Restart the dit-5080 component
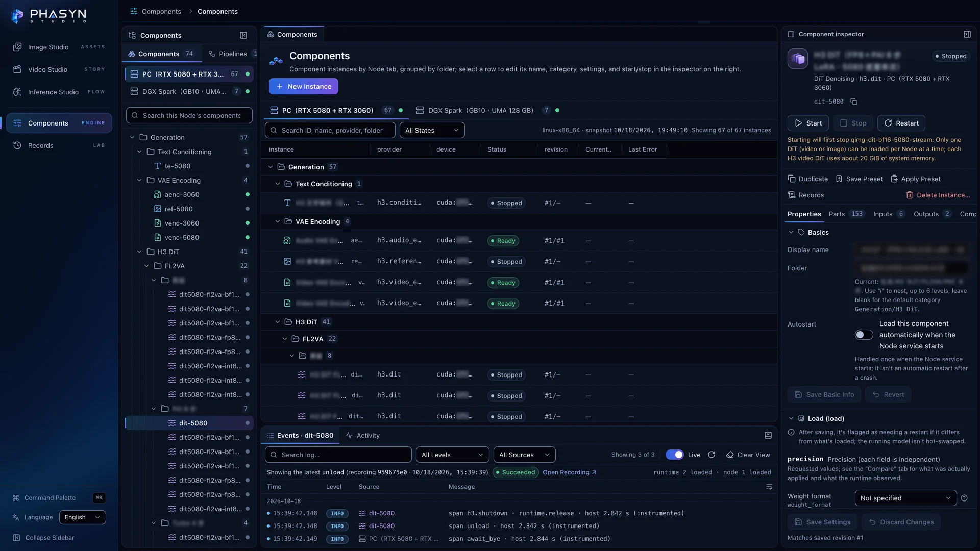This screenshot has width=980, height=551. 901,123
